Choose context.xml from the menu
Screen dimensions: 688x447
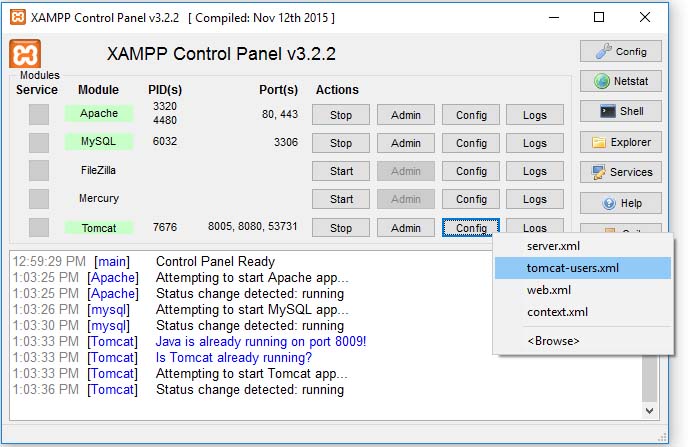point(583,312)
